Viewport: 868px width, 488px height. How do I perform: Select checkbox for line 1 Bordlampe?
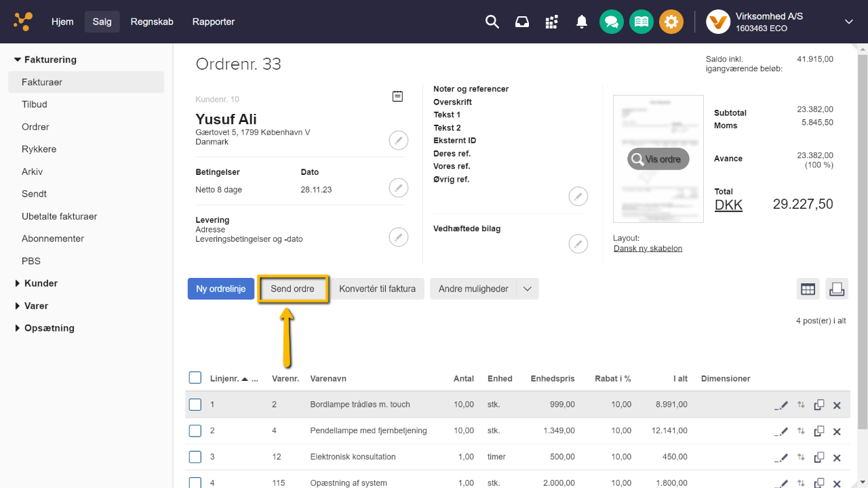[195, 405]
